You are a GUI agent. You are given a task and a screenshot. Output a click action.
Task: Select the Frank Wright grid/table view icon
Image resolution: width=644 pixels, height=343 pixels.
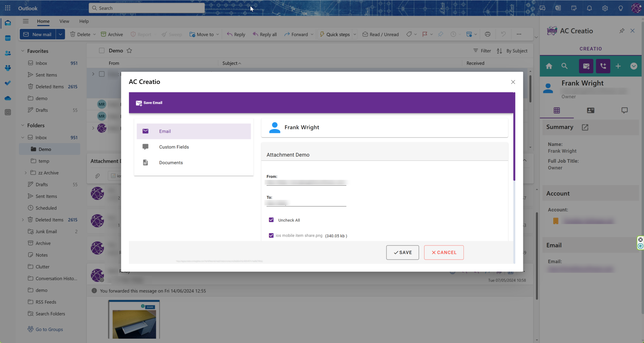(x=557, y=110)
